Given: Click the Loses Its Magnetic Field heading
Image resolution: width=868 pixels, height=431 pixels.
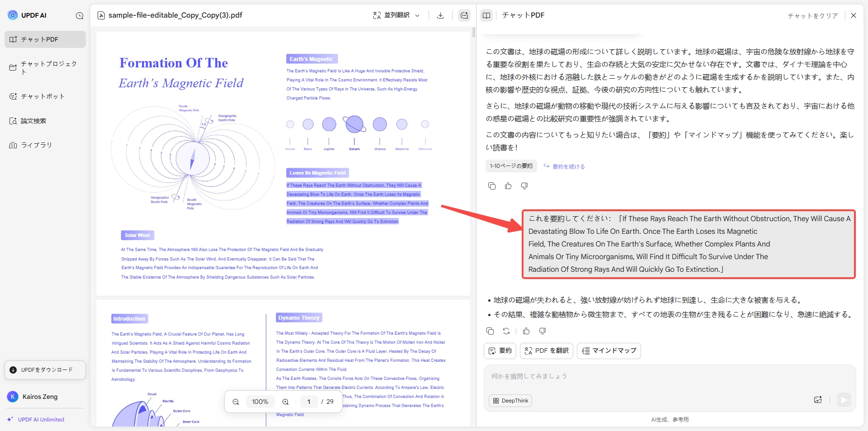Looking at the screenshot, I should pos(317,173).
